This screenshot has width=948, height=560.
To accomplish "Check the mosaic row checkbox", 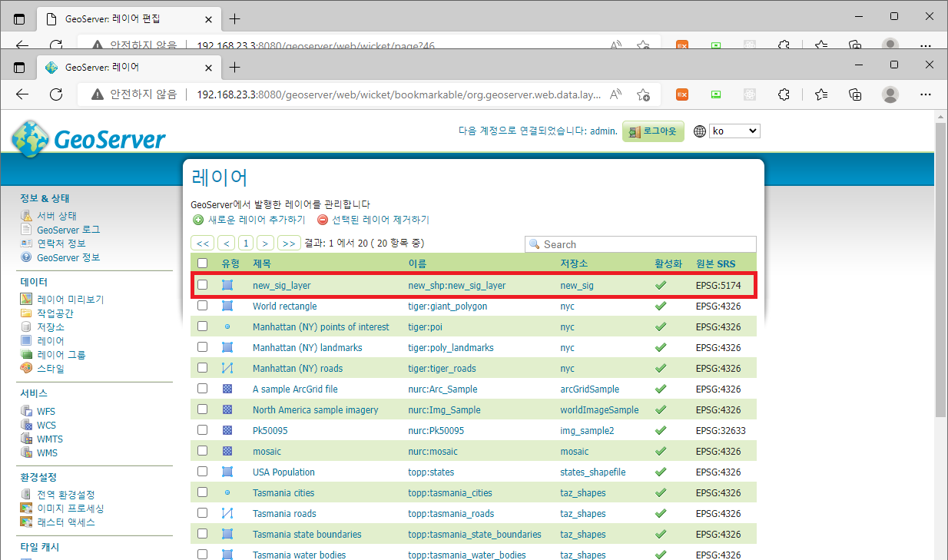I will 202,451.
